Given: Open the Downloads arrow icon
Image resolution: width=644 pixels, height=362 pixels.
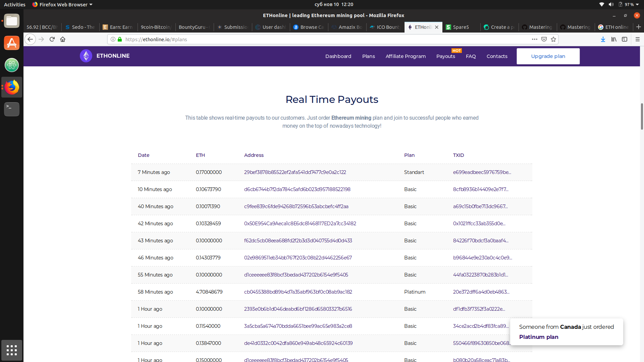Looking at the screenshot, I should (x=603, y=39).
